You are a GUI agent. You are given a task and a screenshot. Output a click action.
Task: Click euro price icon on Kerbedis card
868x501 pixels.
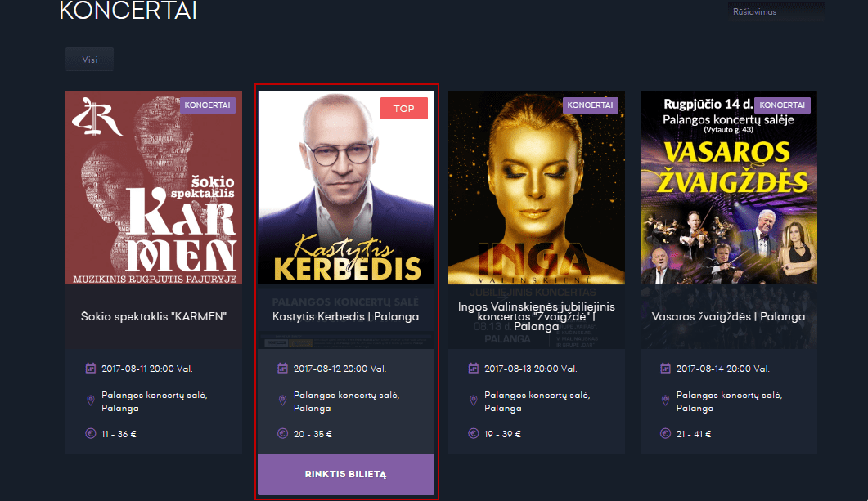(282, 433)
